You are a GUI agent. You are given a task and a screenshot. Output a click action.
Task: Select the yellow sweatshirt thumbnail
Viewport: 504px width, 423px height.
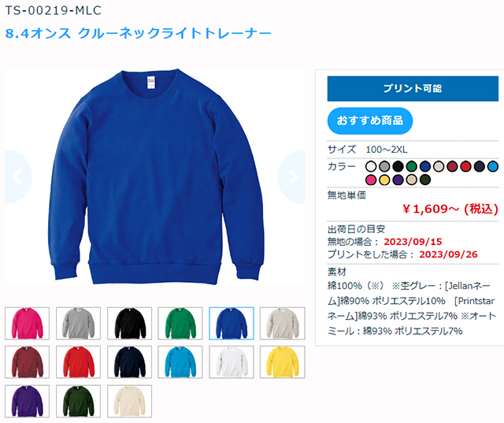coord(282,362)
